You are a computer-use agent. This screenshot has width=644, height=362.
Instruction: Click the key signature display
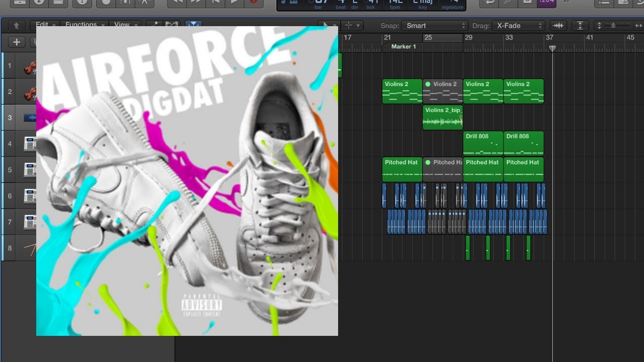coord(423,4)
